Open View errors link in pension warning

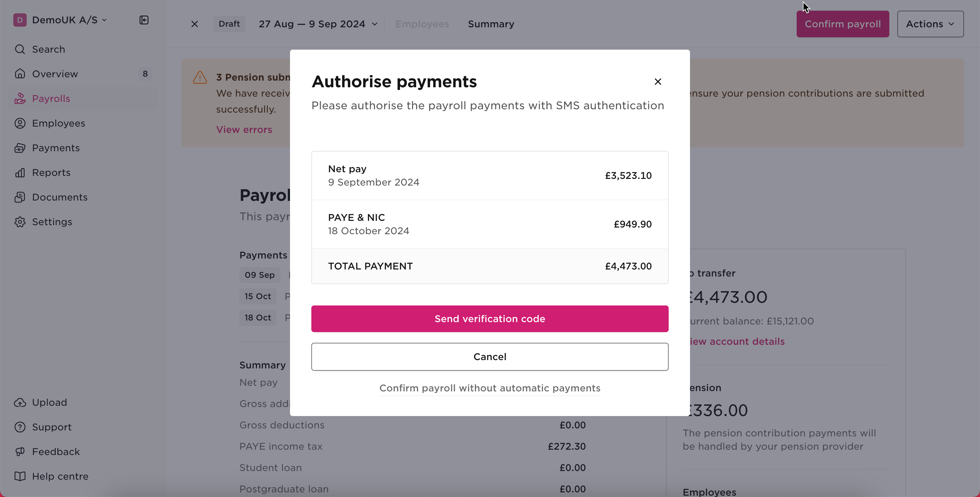click(x=244, y=130)
